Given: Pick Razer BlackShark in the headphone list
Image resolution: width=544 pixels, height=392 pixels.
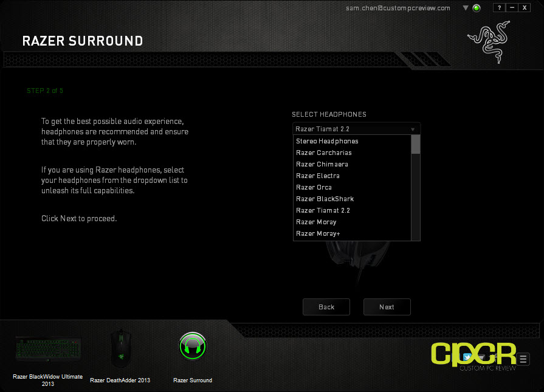Looking at the screenshot, I should tap(352, 199).
